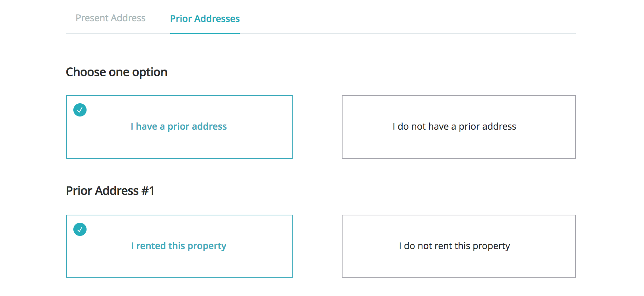Open the Prior Addresses tab
This screenshot has height=296, width=644.
click(x=205, y=19)
